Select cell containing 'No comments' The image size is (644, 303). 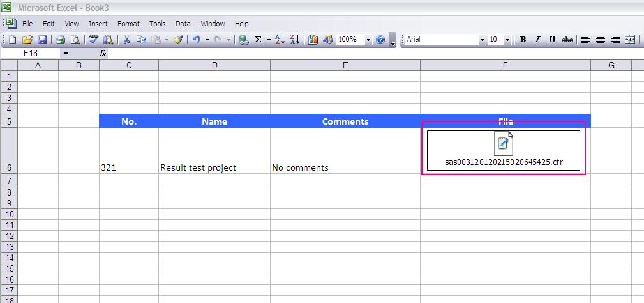[x=345, y=150]
